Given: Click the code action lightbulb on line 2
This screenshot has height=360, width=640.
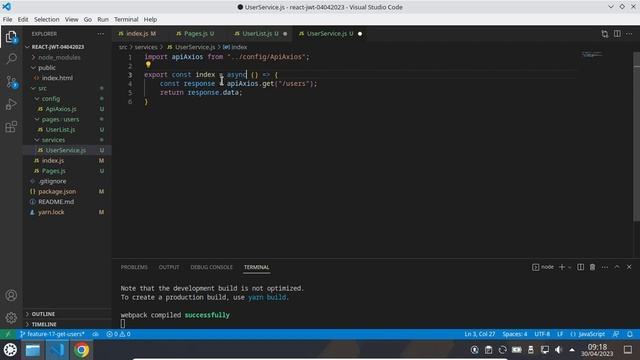Looking at the screenshot, I should [x=148, y=64].
